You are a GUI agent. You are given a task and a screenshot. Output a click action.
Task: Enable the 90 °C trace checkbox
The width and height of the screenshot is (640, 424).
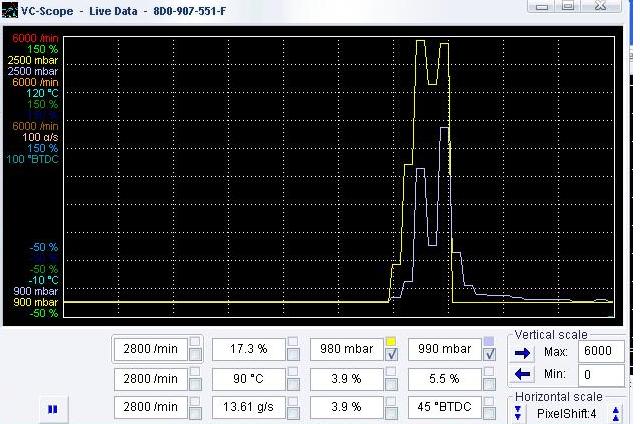pyautogui.click(x=294, y=386)
